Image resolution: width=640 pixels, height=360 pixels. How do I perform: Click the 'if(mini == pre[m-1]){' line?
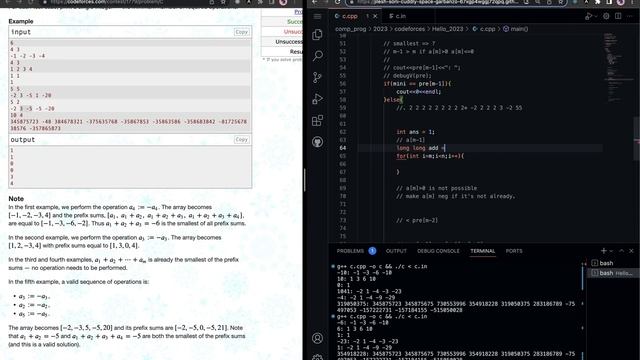(417, 84)
